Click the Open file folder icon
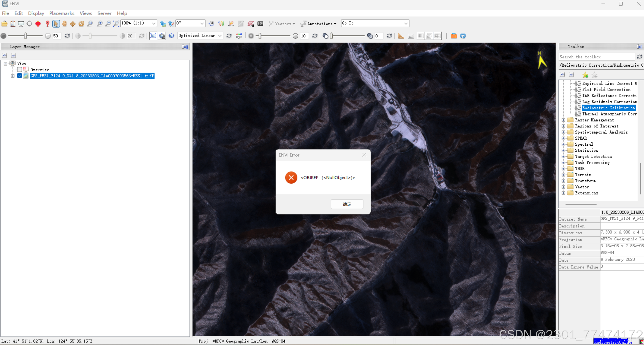This screenshot has height=345, width=644. click(4, 24)
